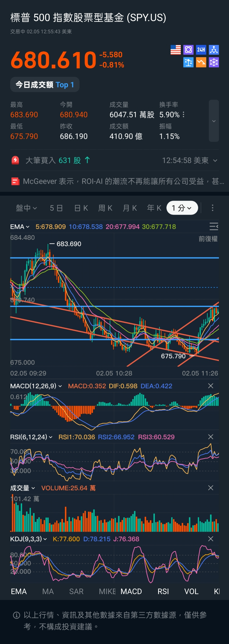Image resolution: width=229 pixels, height=644 pixels.
Task: Tap the red news article icon
Action: pyautogui.click(x=15, y=181)
